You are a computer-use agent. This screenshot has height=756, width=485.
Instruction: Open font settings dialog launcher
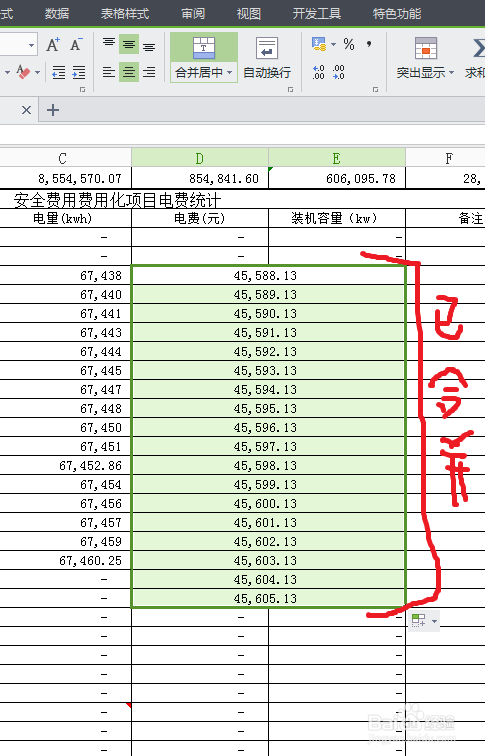coord(82,90)
